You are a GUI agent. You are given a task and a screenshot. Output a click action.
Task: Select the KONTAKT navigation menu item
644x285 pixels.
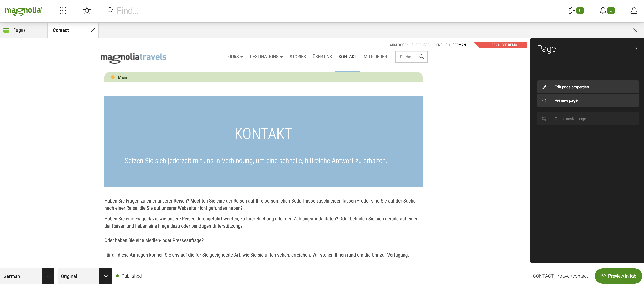347,57
